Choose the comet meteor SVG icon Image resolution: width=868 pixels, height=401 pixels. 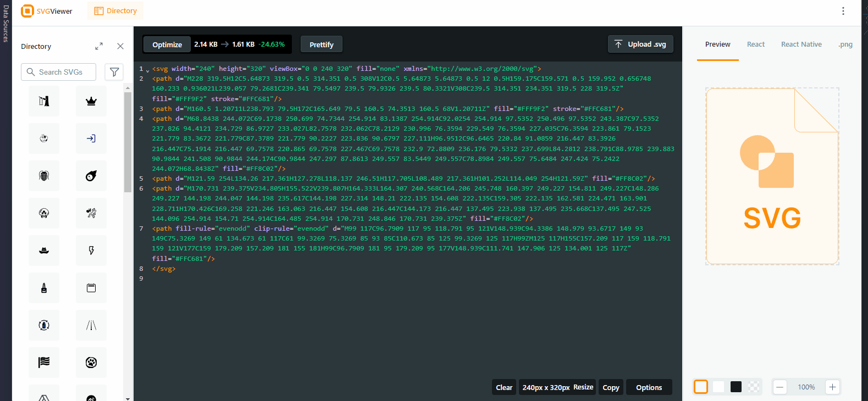click(91, 176)
